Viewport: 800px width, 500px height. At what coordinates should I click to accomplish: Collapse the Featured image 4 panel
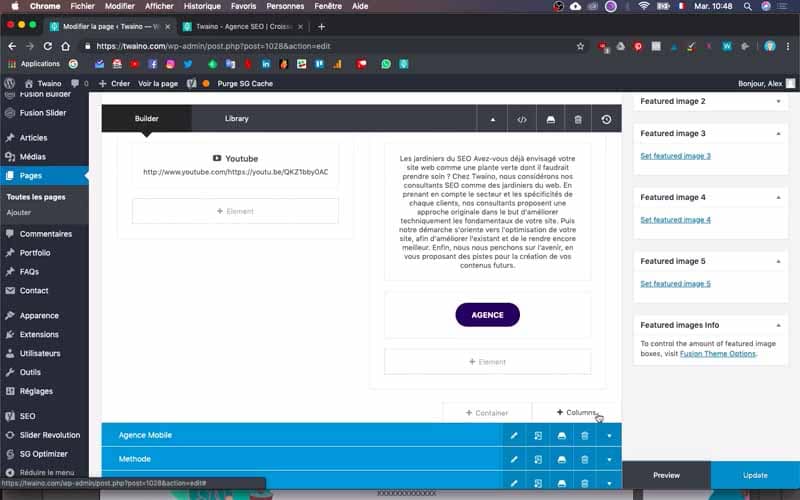[x=778, y=197]
